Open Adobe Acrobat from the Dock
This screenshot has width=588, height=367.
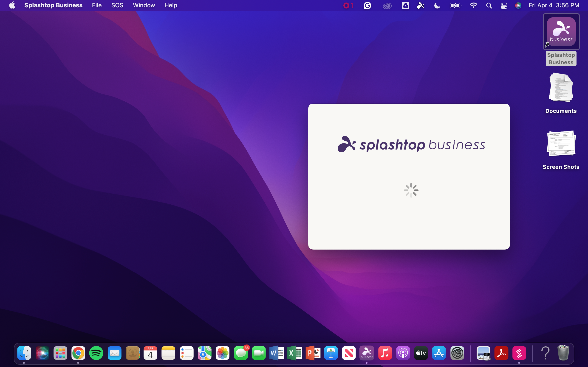point(501,353)
